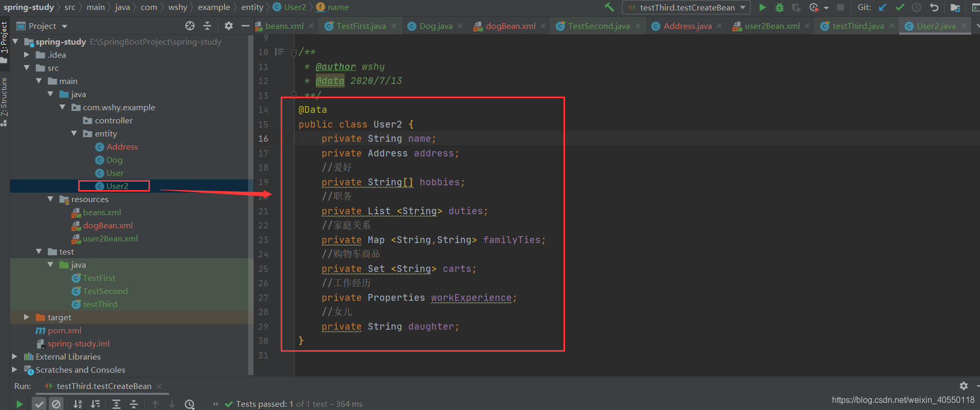Click the Rerun green play icon in the Run panel

[19, 404]
